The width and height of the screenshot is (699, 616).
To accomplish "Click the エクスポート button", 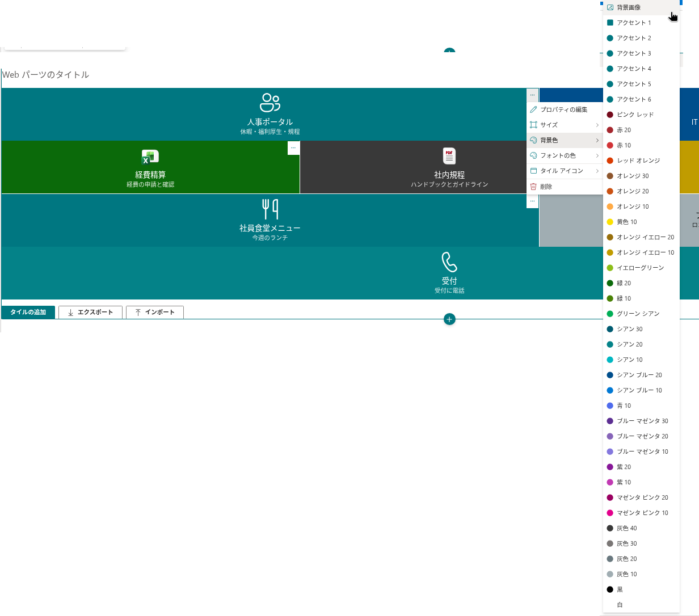I will click(x=90, y=312).
